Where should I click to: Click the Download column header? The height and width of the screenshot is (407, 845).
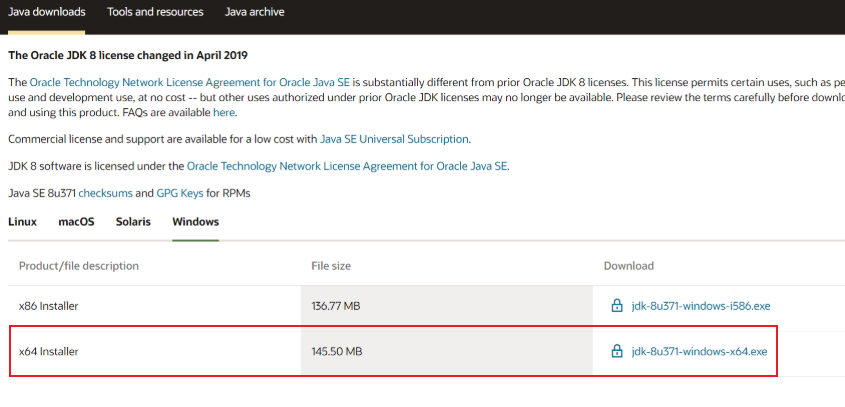[629, 266]
